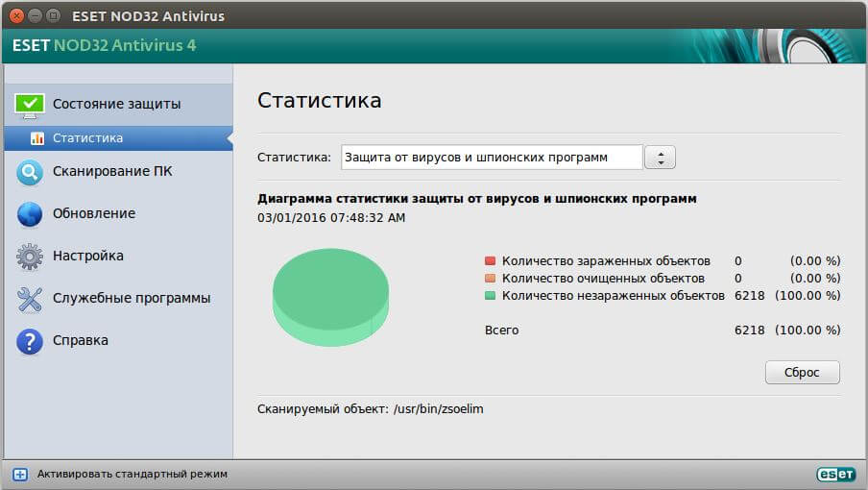Open the statistics type dropdown arrows
This screenshot has height=490, width=868.
(x=660, y=158)
